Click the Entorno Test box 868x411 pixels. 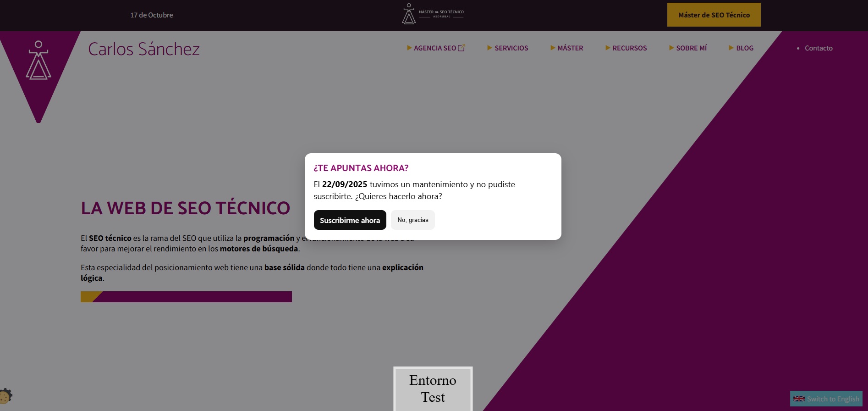pos(433,389)
